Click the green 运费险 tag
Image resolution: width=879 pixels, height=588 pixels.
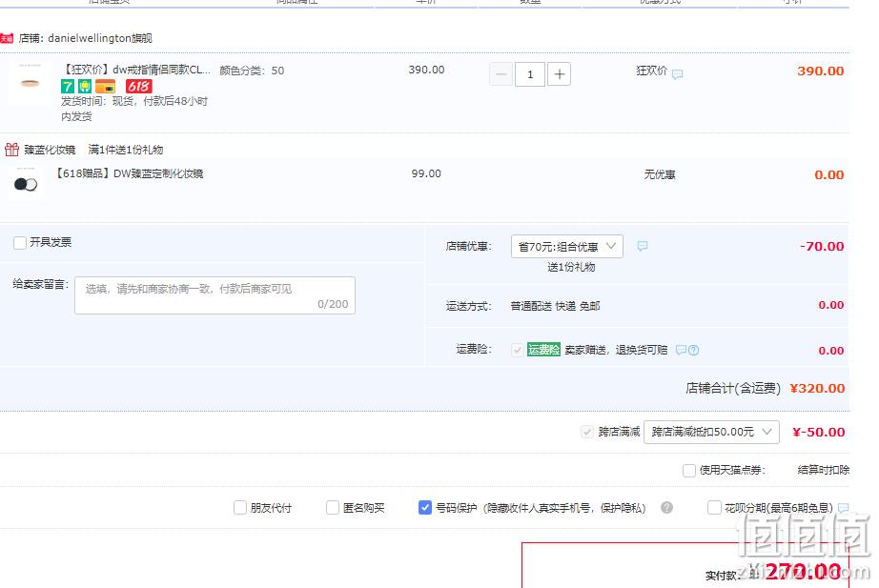(x=543, y=350)
